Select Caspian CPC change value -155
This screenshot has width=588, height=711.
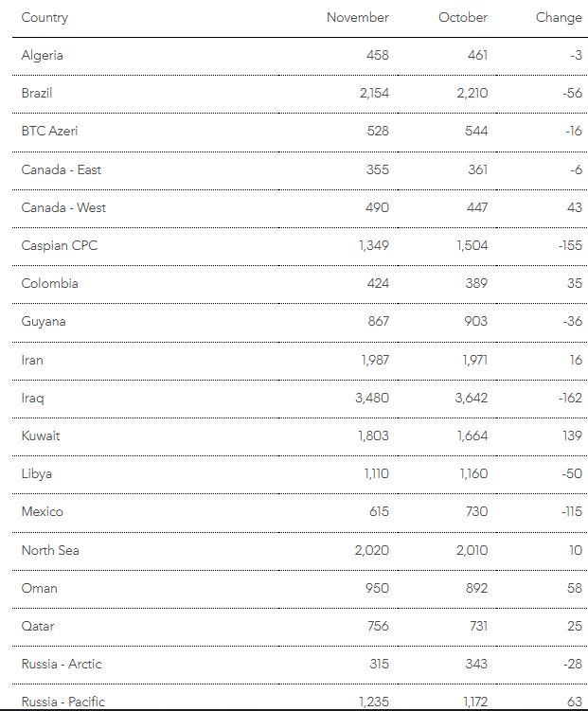(x=568, y=245)
